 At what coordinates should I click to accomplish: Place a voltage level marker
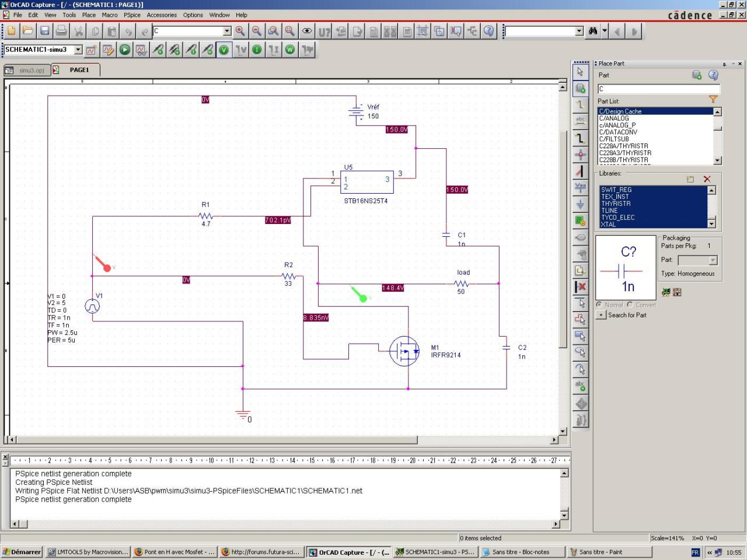coord(158,50)
